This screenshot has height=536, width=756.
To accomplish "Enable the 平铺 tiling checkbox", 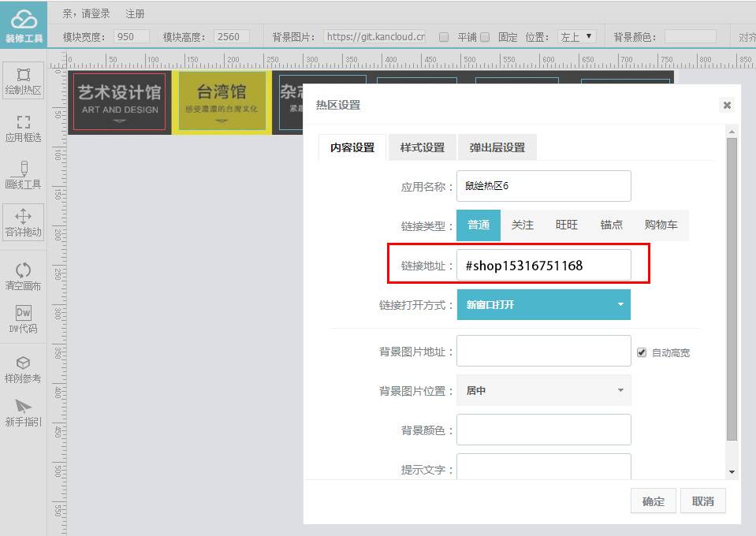I will click(444, 35).
